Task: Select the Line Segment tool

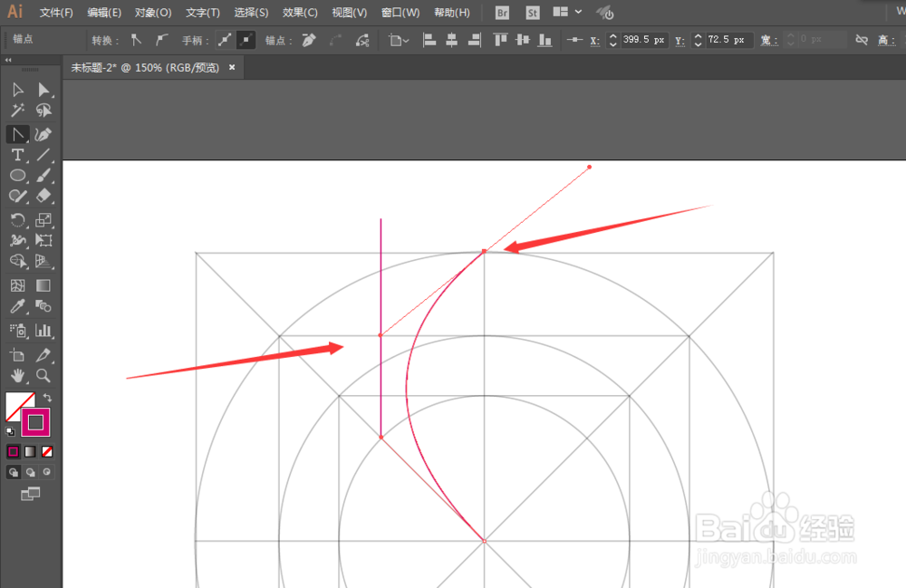Action: [x=43, y=155]
